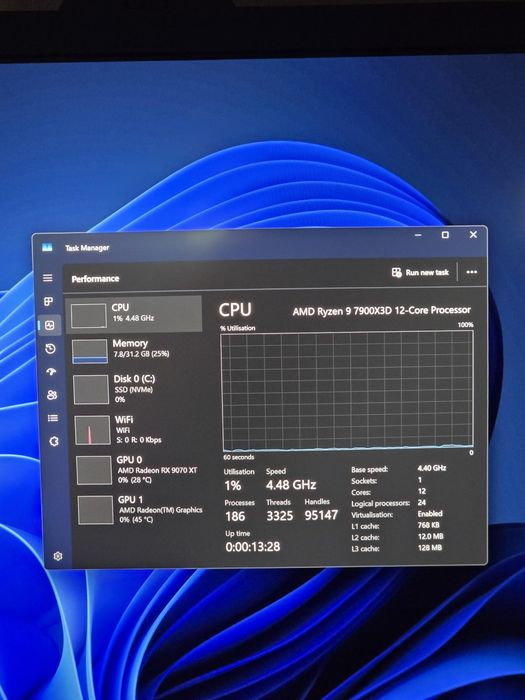Screen dimensions: 525x700
Task: Click the L3 cache 128 MB value
Action: 430,547
